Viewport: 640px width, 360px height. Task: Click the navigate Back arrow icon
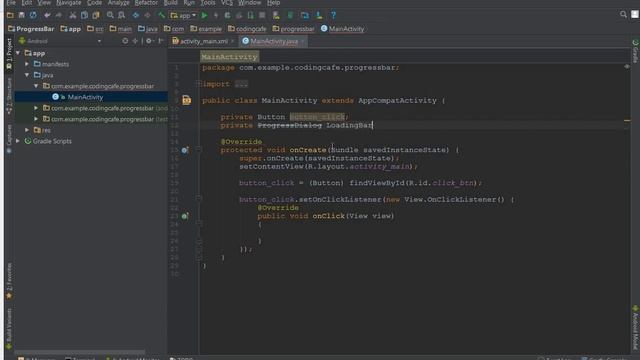136,16
